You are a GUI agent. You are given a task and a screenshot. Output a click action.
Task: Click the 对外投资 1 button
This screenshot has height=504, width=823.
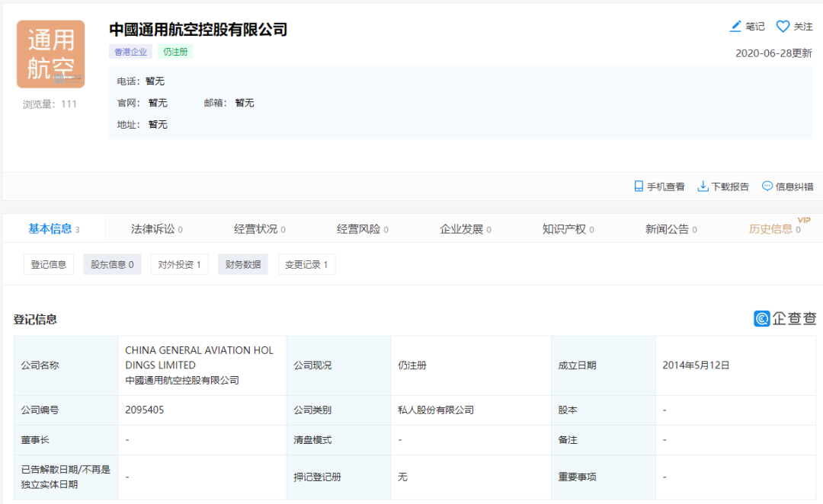point(180,264)
